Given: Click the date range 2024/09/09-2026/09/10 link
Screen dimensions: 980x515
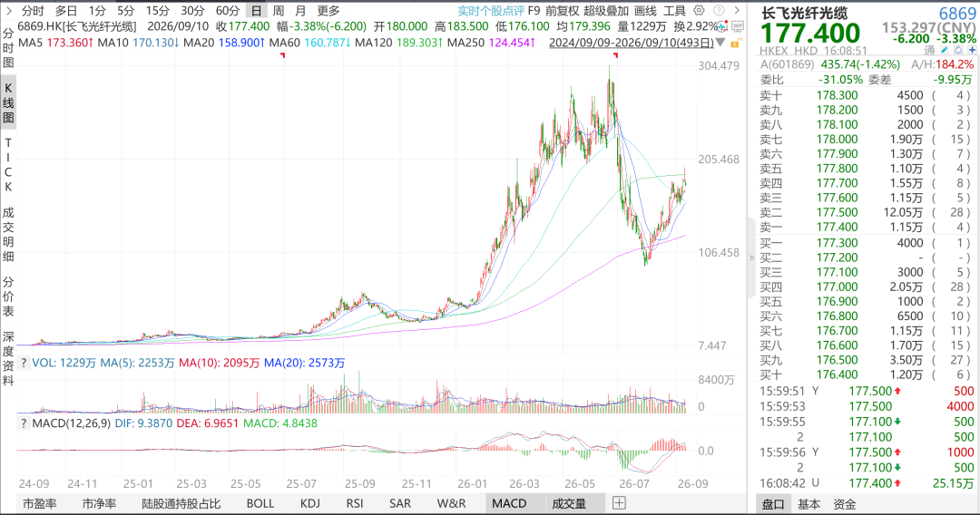Looking at the screenshot, I should pyautogui.click(x=632, y=44).
